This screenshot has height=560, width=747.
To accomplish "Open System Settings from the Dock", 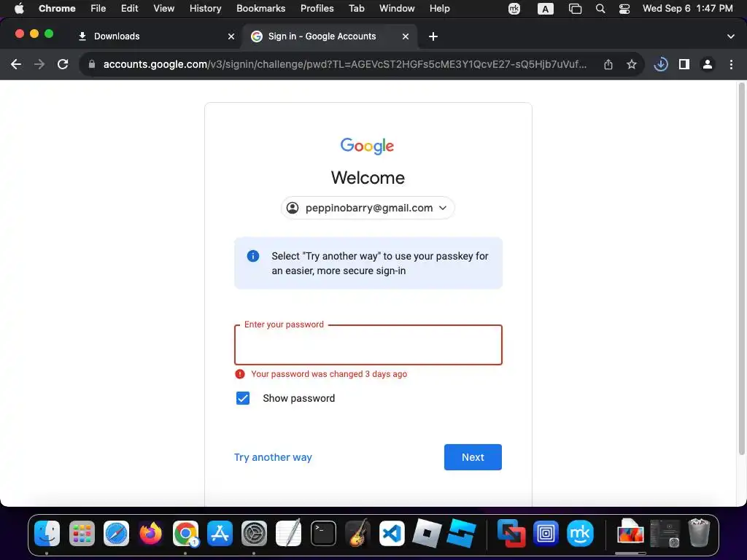I will click(x=254, y=533).
